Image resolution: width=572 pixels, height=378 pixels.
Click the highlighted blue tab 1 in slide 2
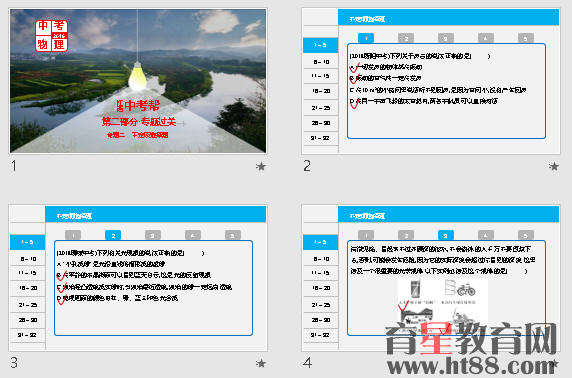pos(366,38)
